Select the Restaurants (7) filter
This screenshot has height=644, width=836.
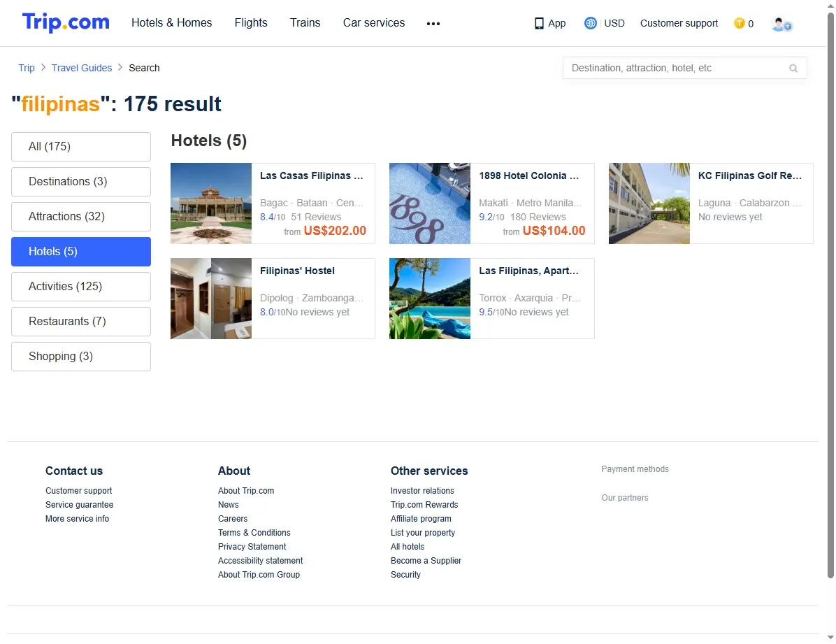click(x=81, y=322)
